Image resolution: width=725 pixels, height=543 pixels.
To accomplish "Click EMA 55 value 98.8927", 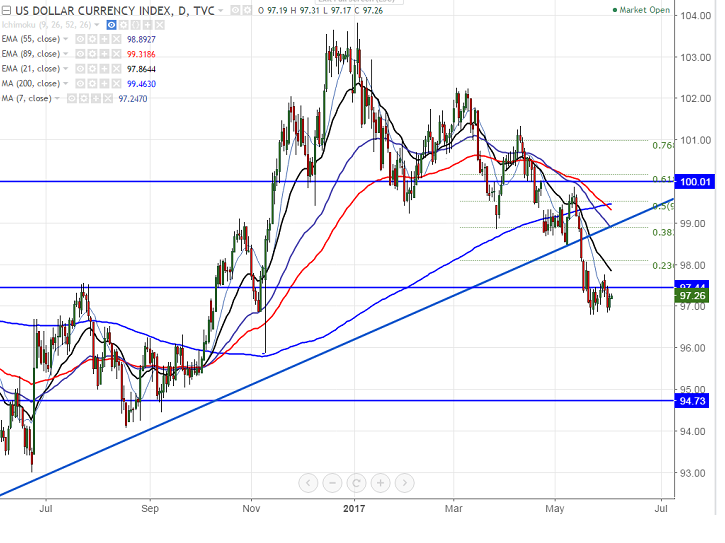I will (x=141, y=39).
